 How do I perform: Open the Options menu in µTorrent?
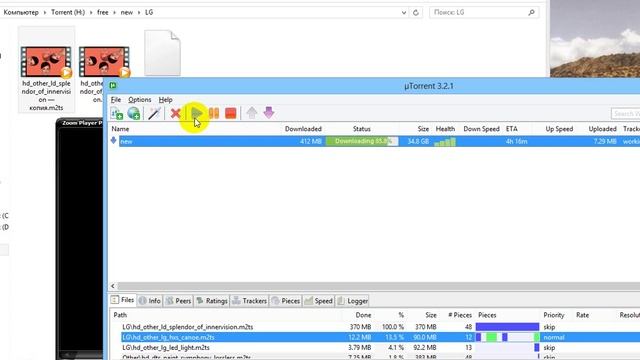(x=140, y=100)
